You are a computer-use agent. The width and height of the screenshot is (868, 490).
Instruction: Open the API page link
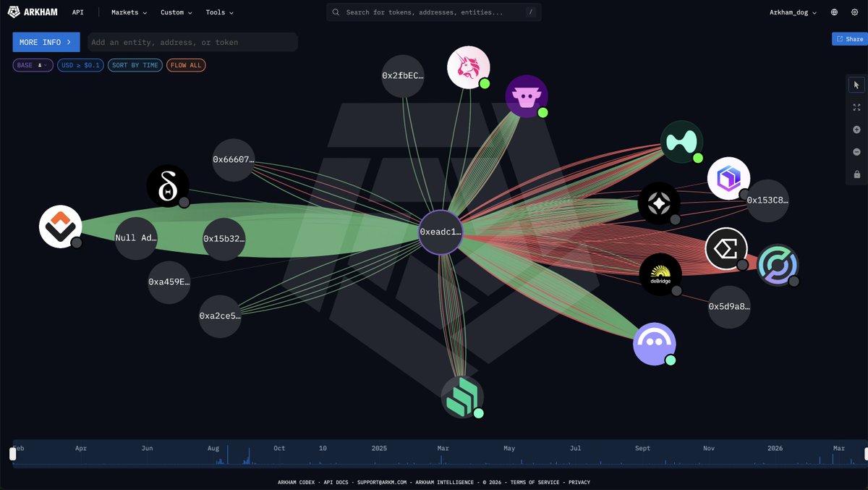point(77,12)
